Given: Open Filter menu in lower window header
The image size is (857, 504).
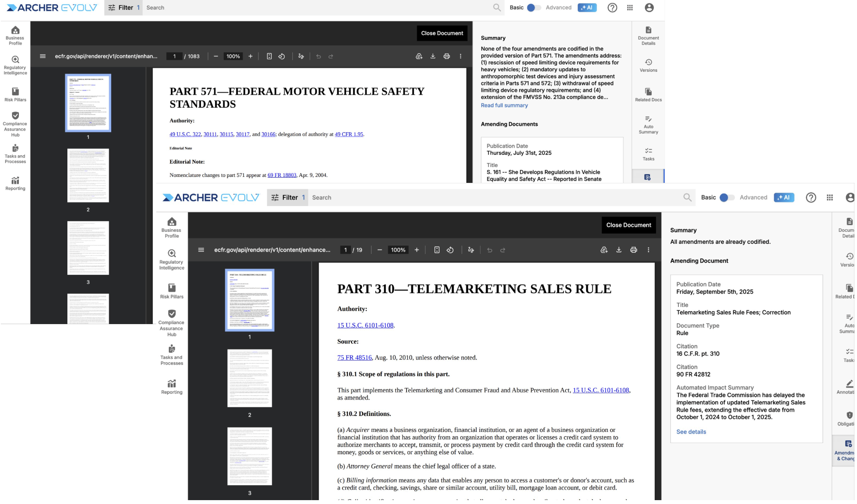Looking at the screenshot, I should point(287,197).
